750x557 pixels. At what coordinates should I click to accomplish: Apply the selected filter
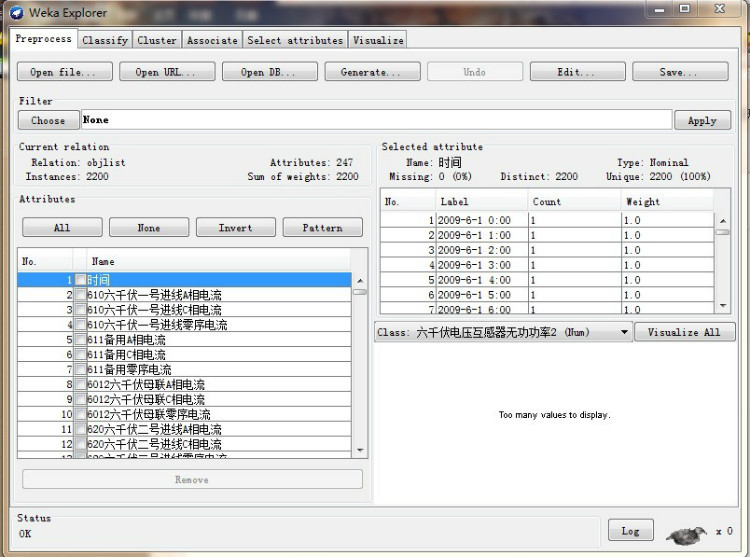click(702, 120)
